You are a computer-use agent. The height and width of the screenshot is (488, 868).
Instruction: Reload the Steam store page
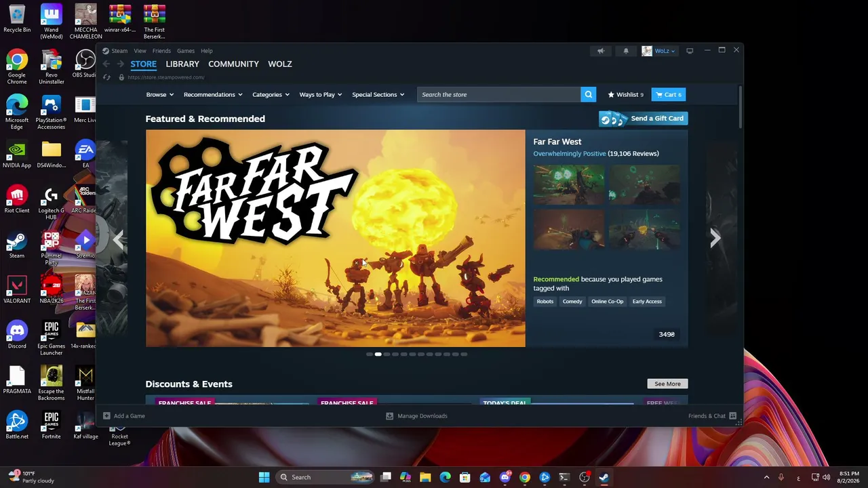pos(106,77)
